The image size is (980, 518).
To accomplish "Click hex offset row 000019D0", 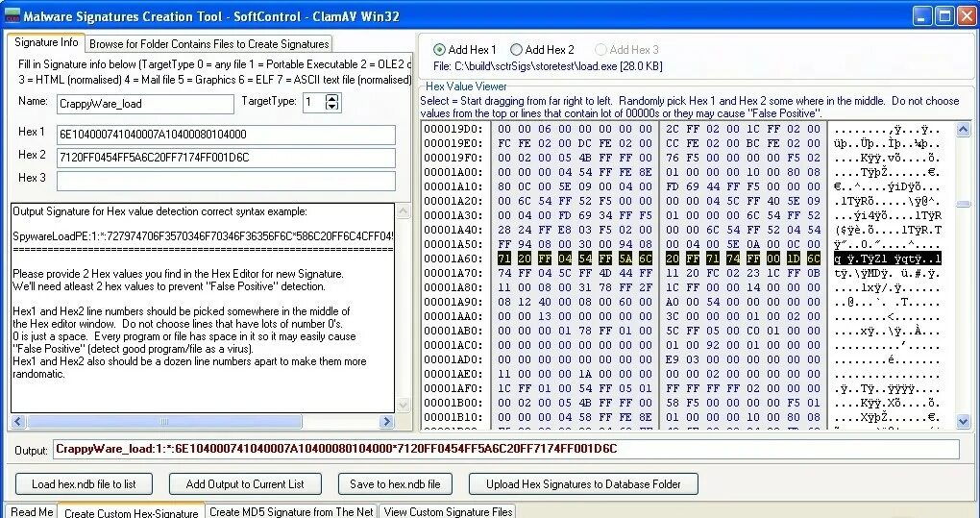I will pyautogui.click(x=453, y=129).
